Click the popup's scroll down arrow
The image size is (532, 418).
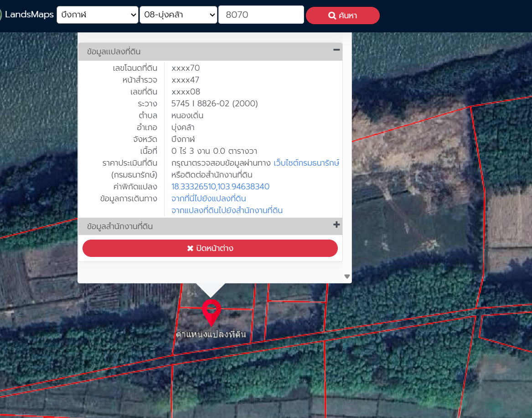point(347,276)
